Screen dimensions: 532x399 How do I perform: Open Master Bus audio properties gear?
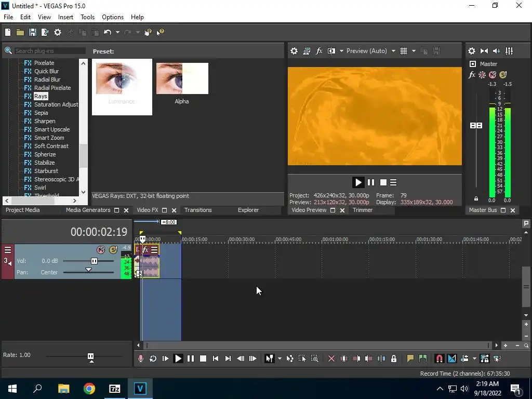[x=472, y=51]
